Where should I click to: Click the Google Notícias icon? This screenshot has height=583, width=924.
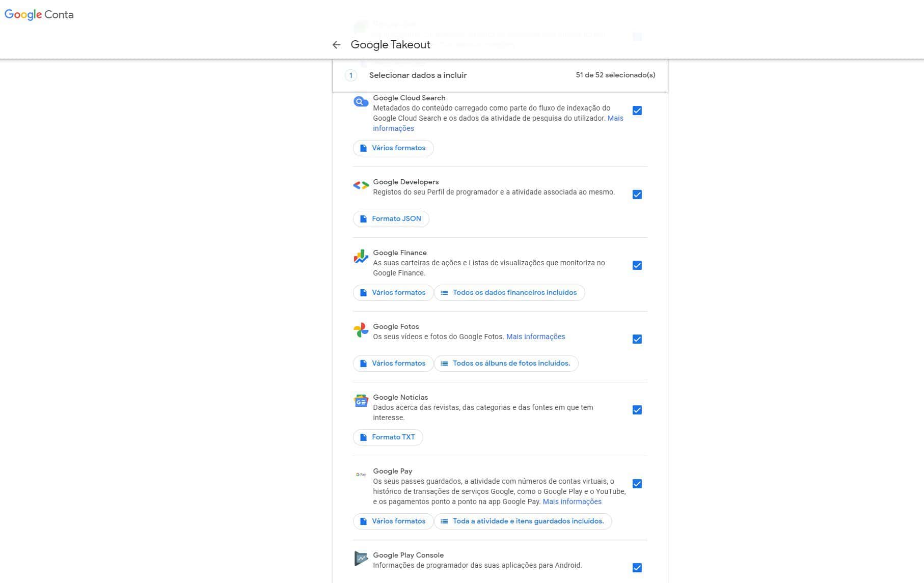tap(361, 401)
